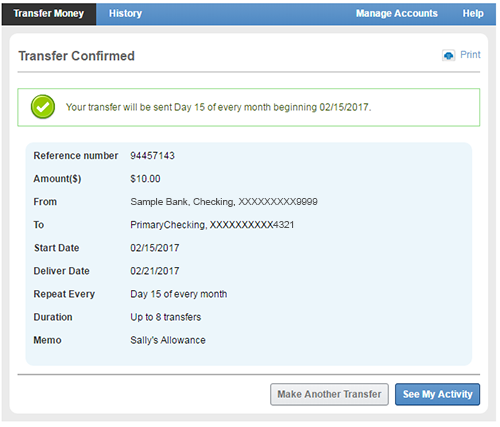Click the Start Date value 02/15/2017

click(x=155, y=248)
